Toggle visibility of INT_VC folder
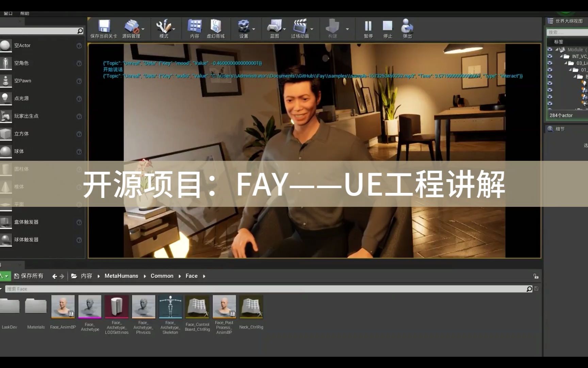 [x=550, y=56]
